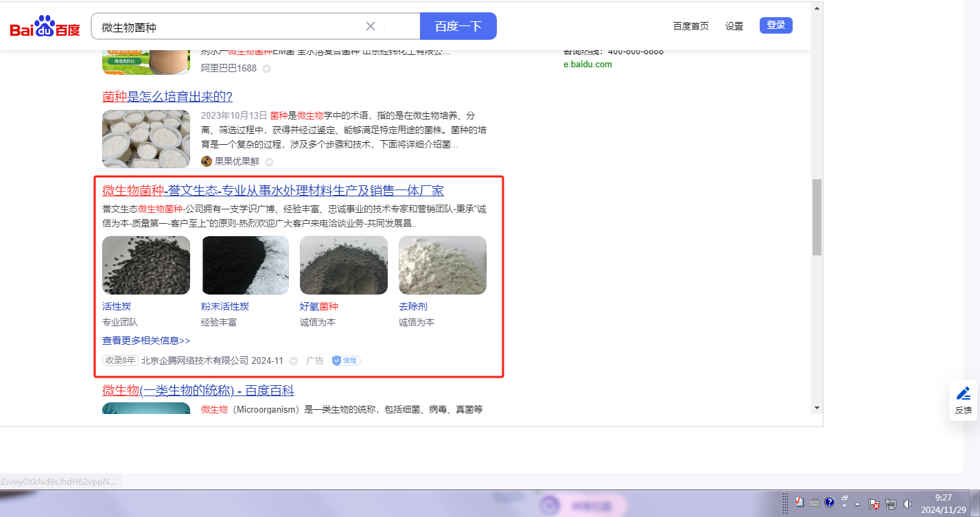980x517 pixels.
Task: Open 设置 in the top navigation
Action: point(734,26)
